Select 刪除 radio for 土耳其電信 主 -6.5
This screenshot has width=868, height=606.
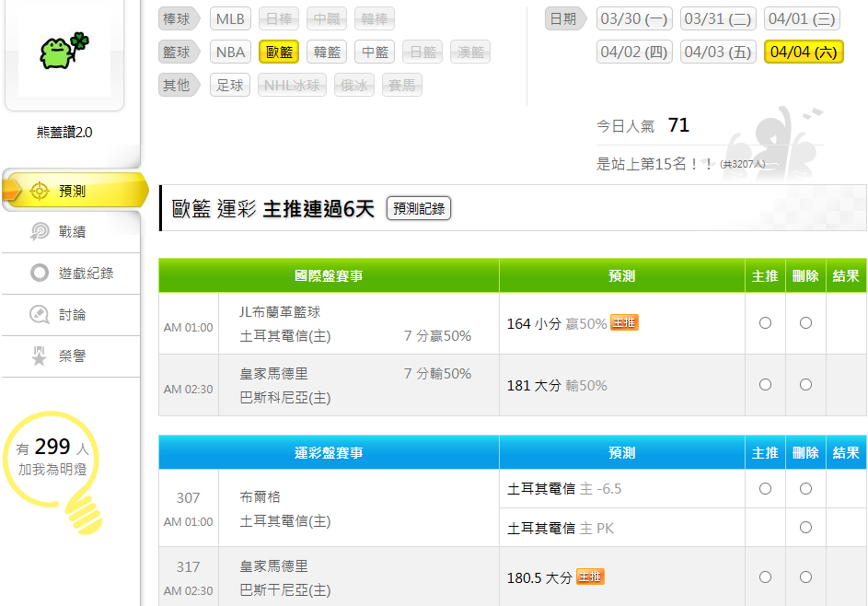point(805,488)
